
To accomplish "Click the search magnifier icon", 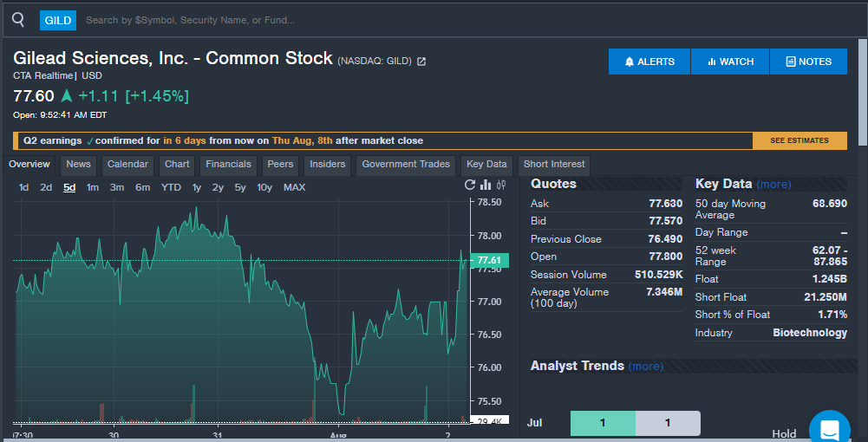I will tap(18, 20).
